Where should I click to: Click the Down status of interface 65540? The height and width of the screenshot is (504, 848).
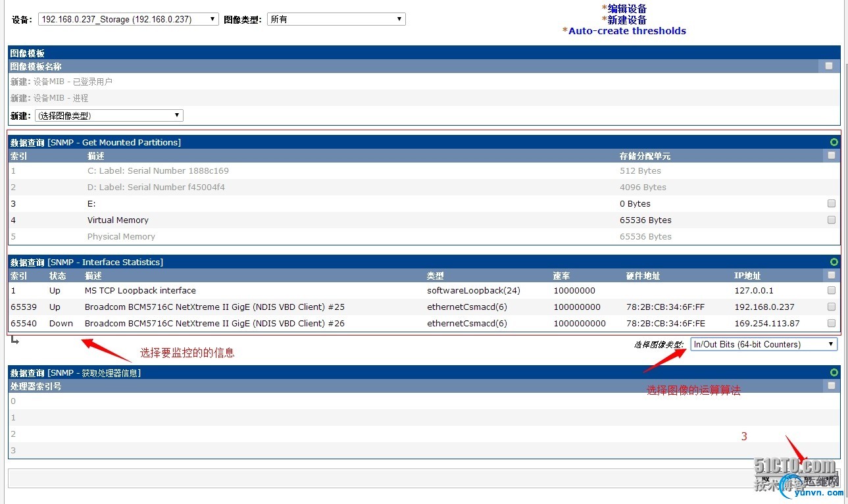click(x=61, y=323)
